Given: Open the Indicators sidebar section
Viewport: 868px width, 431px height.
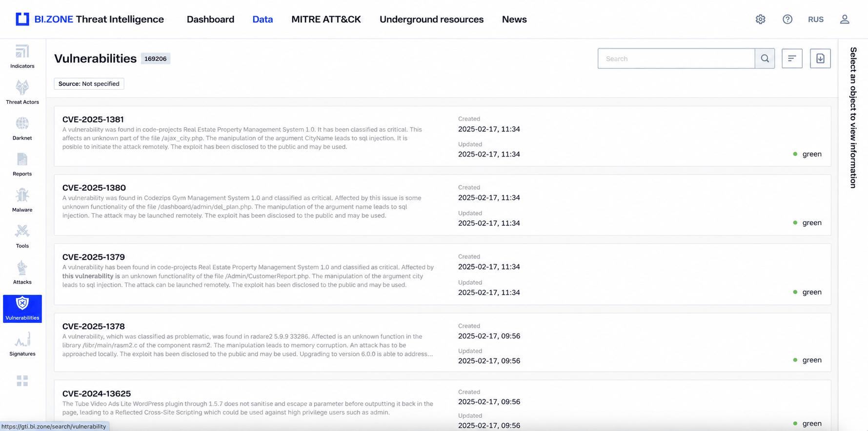Looking at the screenshot, I should click(22, 56).
